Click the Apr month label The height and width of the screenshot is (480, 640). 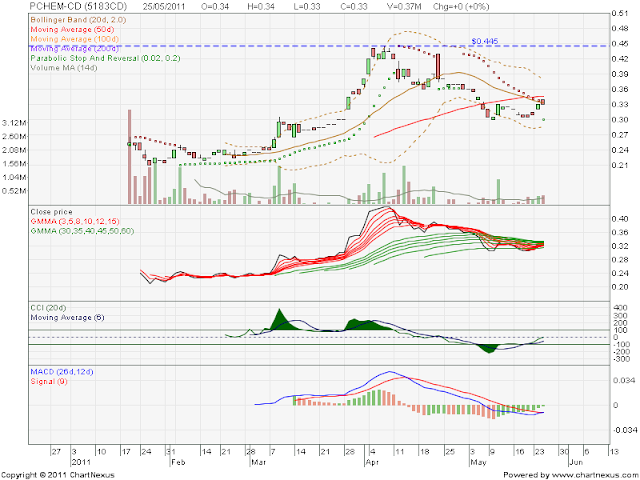tap(373, 462)
